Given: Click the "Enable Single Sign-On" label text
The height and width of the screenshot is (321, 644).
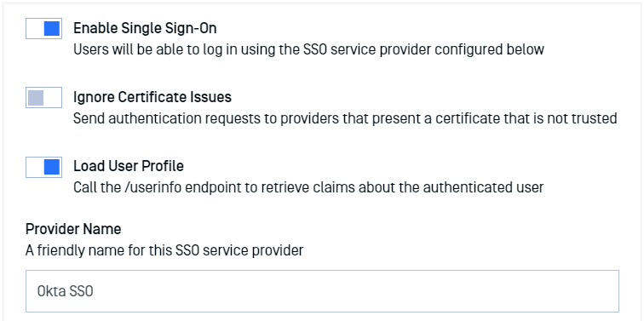Looking at the screenshot, I should [145, 28].
